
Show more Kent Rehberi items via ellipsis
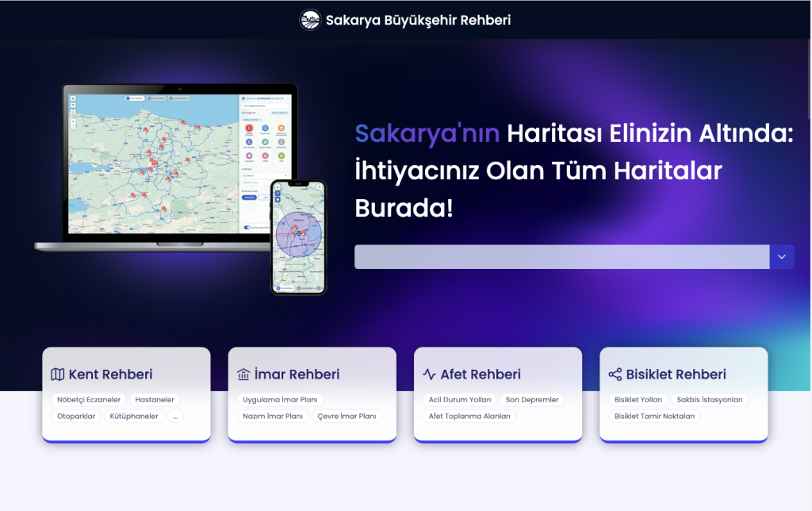[174, 416]
